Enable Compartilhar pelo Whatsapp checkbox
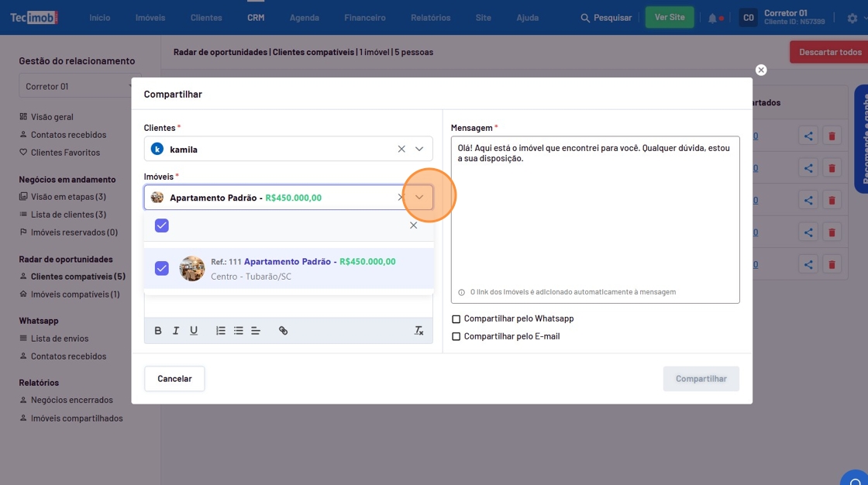Screen dimensions: 868x485 click(x=456, y=319)
